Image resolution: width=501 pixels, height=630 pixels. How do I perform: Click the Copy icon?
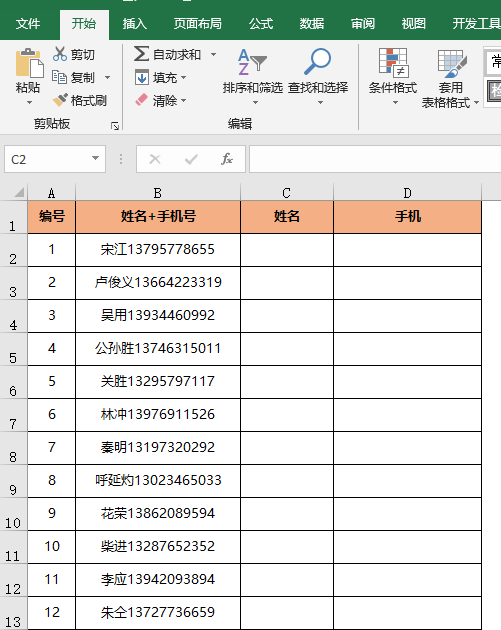(x=59, y=77)
